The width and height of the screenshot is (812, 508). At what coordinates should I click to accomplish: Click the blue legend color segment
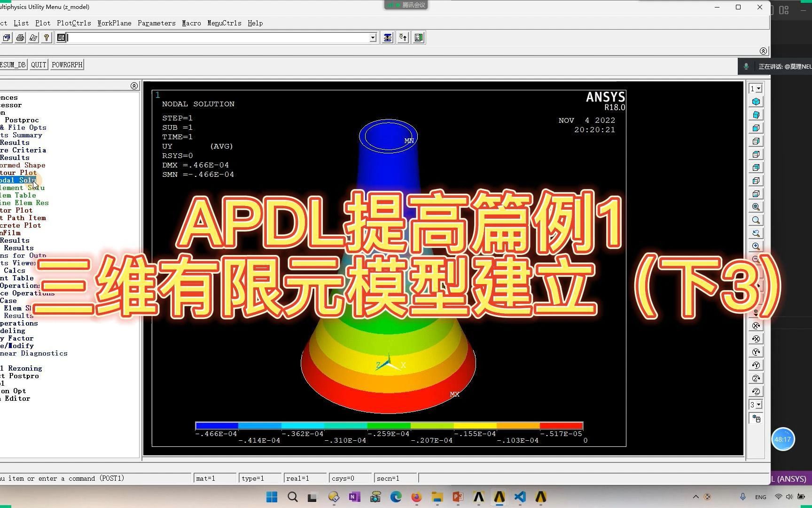coord(217,426)
